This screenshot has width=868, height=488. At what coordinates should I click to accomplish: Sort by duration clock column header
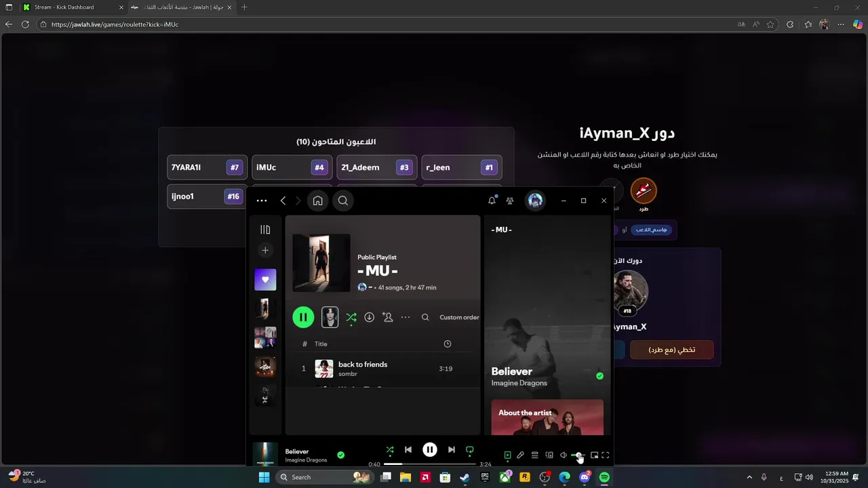click(x=448, y=344)
